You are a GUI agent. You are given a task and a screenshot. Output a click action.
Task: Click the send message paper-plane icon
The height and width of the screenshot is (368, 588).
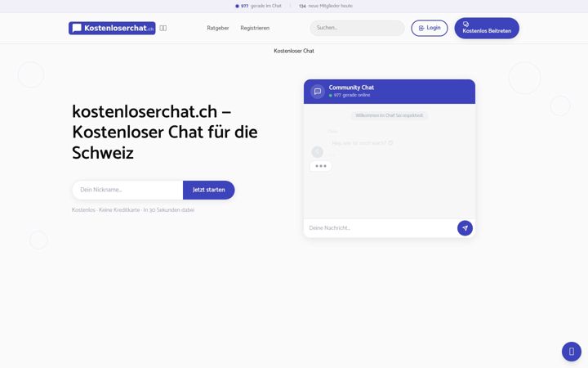coord(465,228)
